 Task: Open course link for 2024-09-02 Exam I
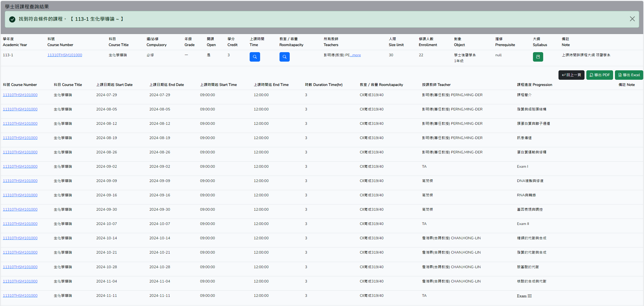tap(20, 166)
